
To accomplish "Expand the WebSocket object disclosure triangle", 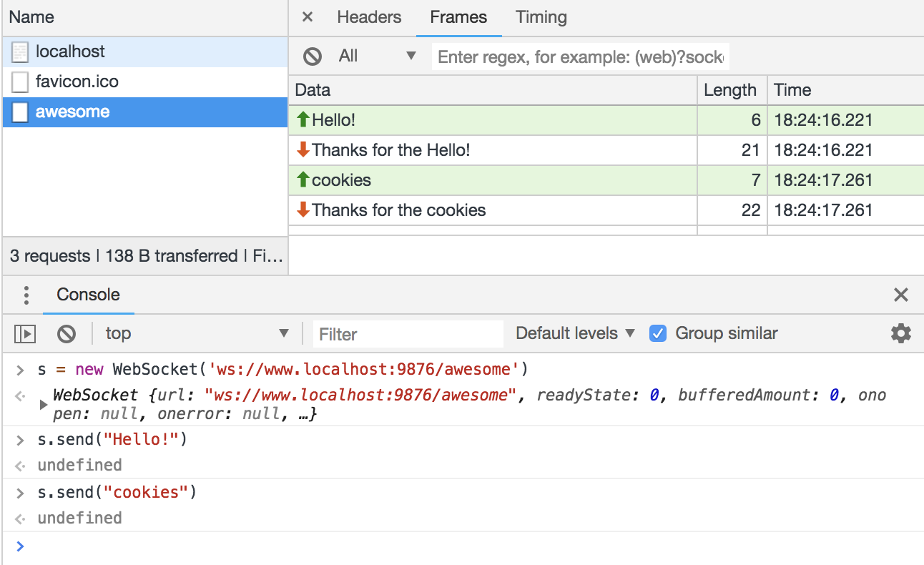I will click(x=44, y=405).
